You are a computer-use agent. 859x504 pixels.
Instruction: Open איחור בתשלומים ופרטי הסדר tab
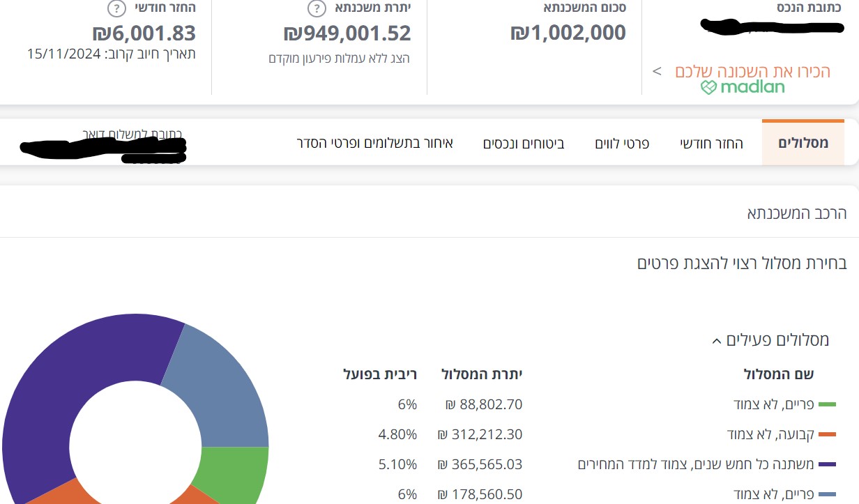click(x=375, y=144)
